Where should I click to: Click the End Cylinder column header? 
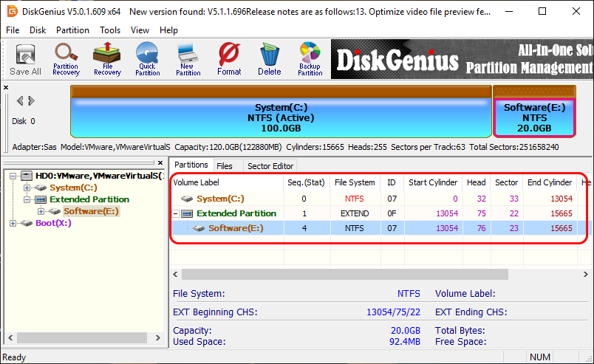[550, 182]
